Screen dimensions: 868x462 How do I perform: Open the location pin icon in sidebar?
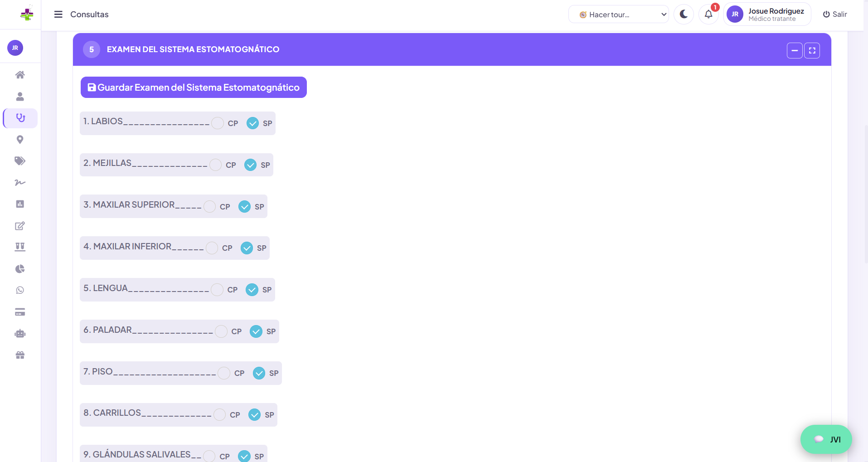20,140
